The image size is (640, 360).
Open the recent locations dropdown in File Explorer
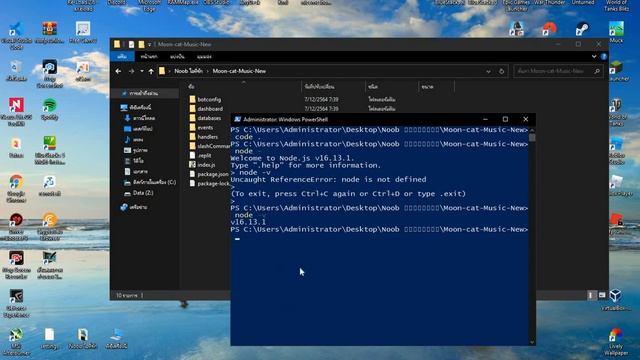point(142,71)
